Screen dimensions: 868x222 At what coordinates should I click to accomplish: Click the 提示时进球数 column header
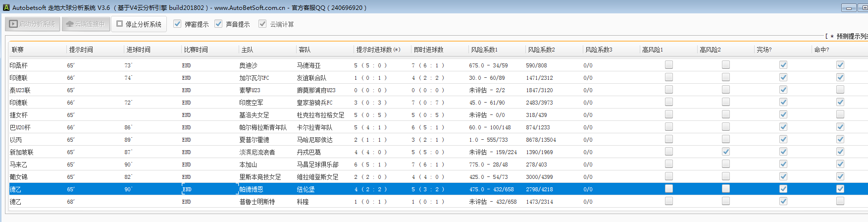(378, 50)
